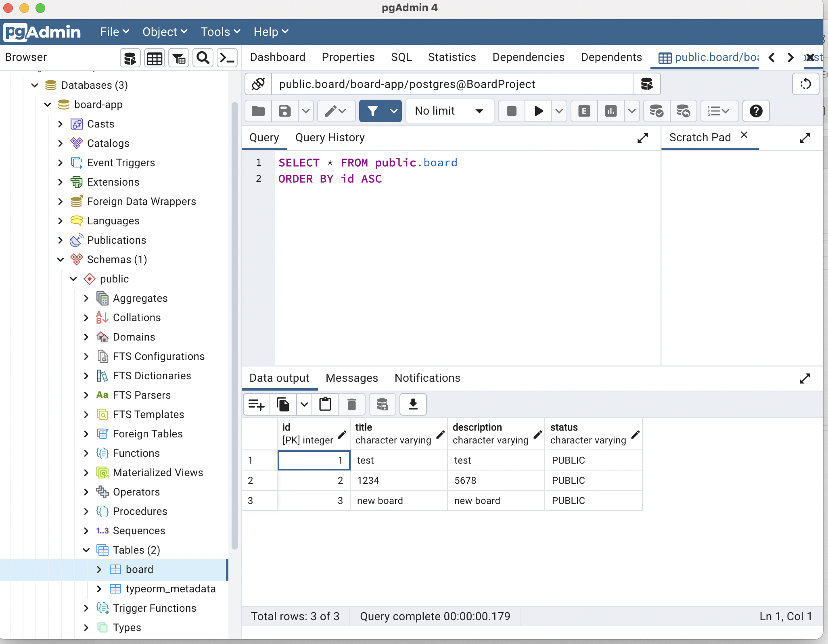Click the title cell containing 'new board'
This screenshot has height=644, width=828.
pos(398,501)
